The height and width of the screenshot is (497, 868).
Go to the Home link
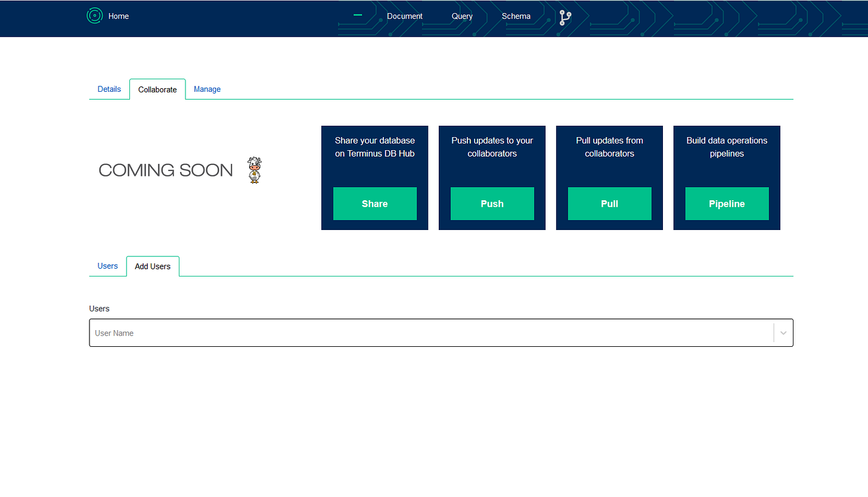[119, 16]
